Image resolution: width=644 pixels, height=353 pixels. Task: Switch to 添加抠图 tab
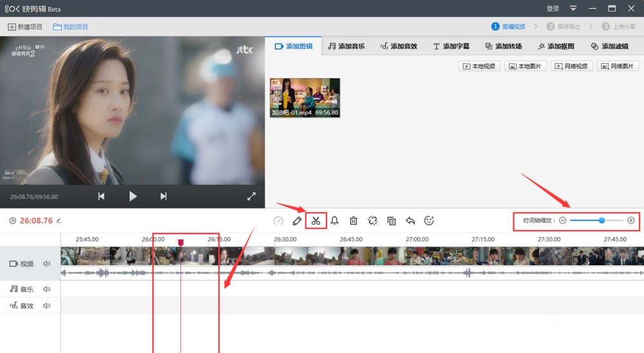coord(556,46)
